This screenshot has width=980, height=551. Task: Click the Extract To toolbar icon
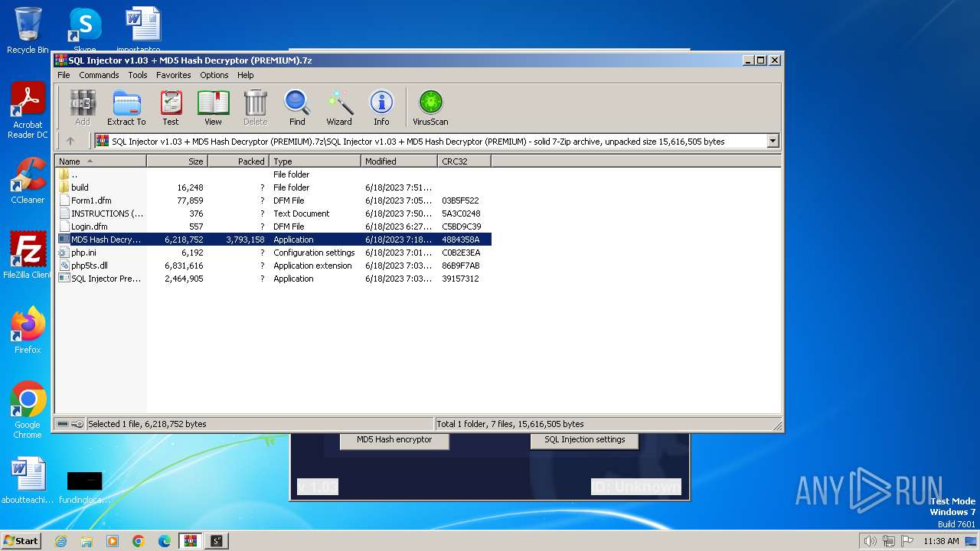click(126, 108)
